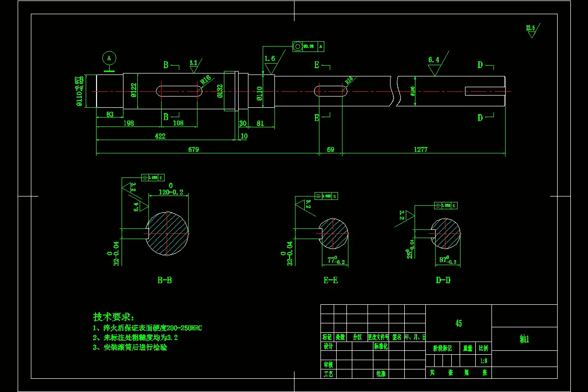Click the '679' overall length dimension
Viewport: 588px width, 392px height.
point(194,149)
